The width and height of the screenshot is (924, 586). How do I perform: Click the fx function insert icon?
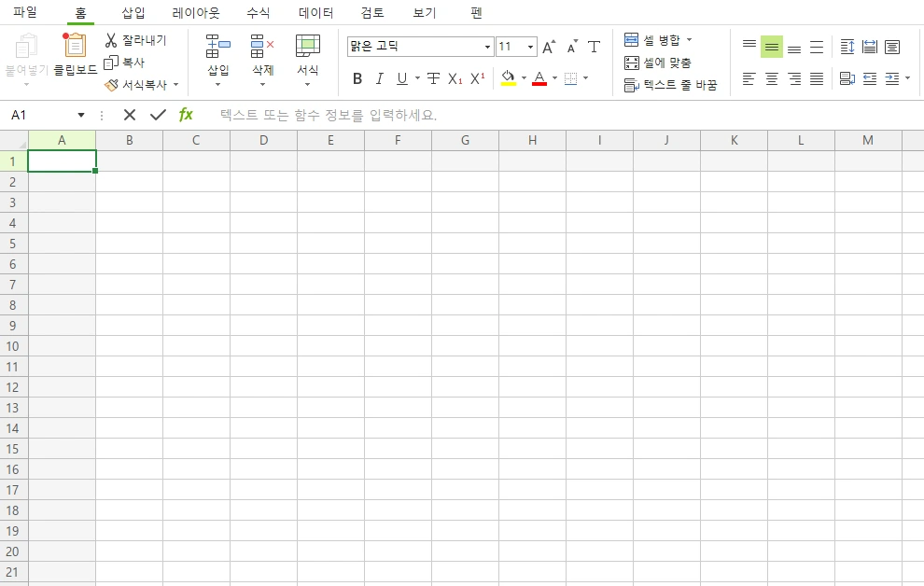[186, 115]
